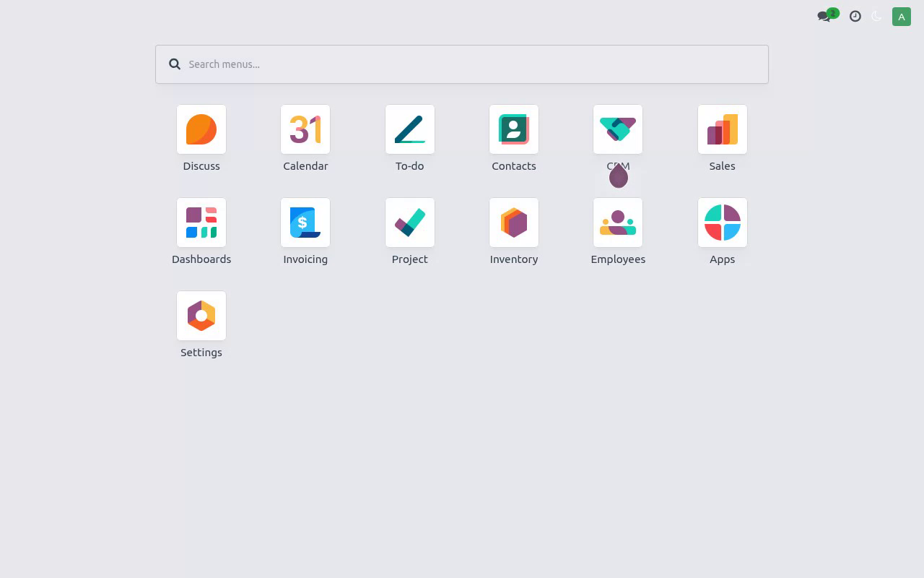The image size is (924, 578).
Task: Open the Calendar app
Action: pyautogui.click(x=305, y=129)
